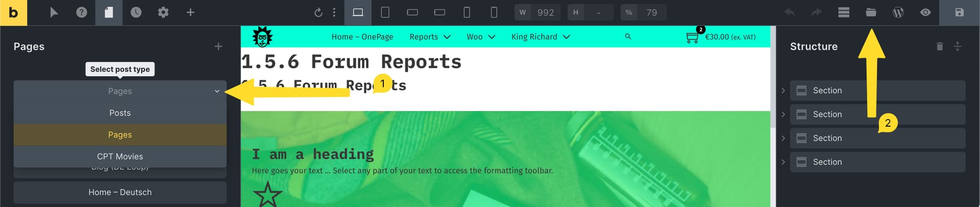Select the '1.5.6 Forum Reports' main heading
The image size is (980, 207).
pos(351,62)
